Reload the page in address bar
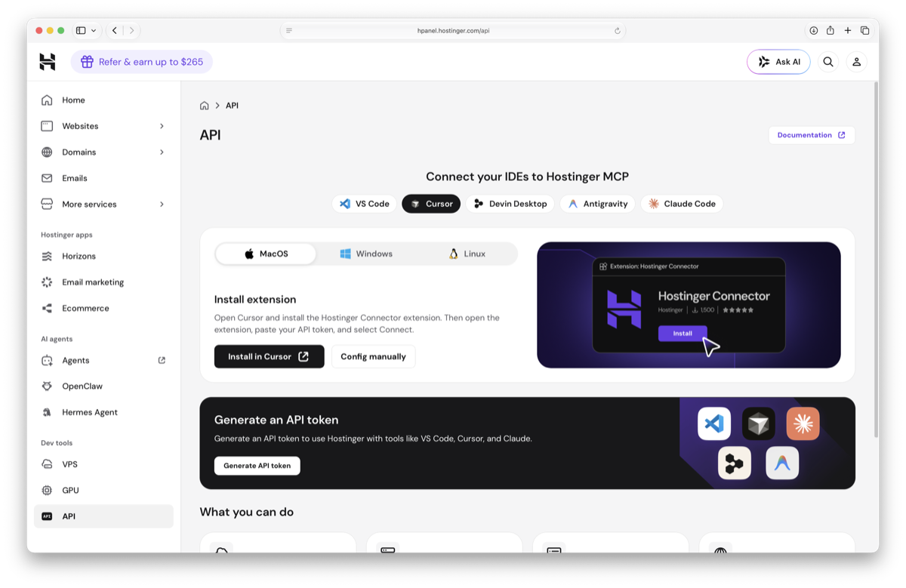The width and height of the screenshot is (906, 588). (x=618, y=31)
